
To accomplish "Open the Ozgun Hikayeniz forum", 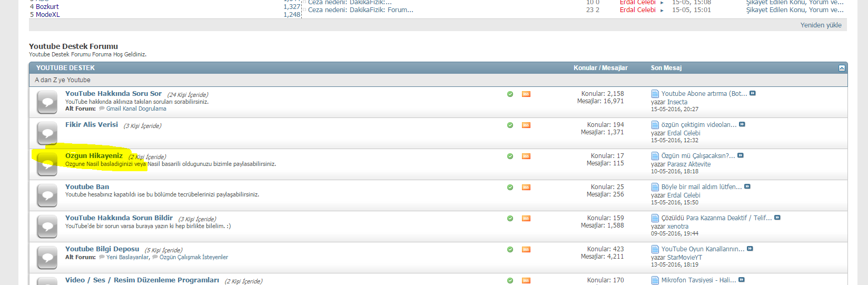I will pyautogui.click(x=94, y=156).
